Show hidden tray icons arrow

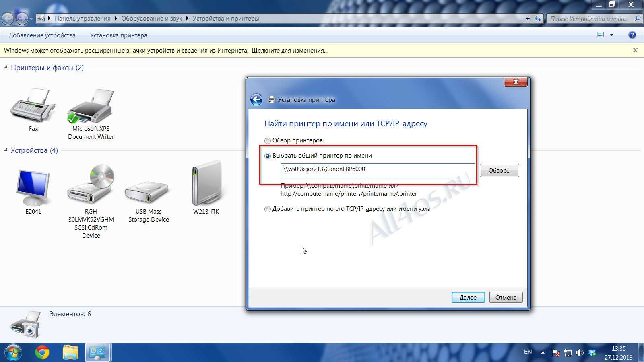(543, 353)
